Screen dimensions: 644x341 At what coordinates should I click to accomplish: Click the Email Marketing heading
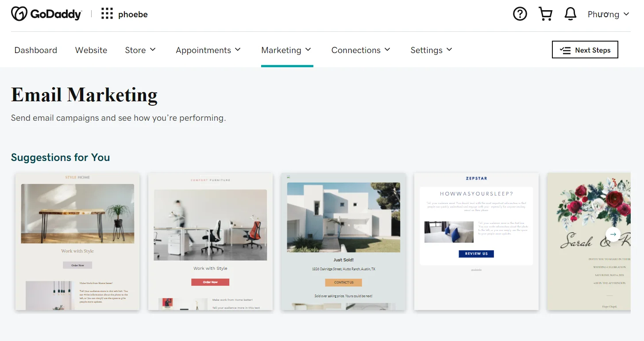(x=84, y=95)
